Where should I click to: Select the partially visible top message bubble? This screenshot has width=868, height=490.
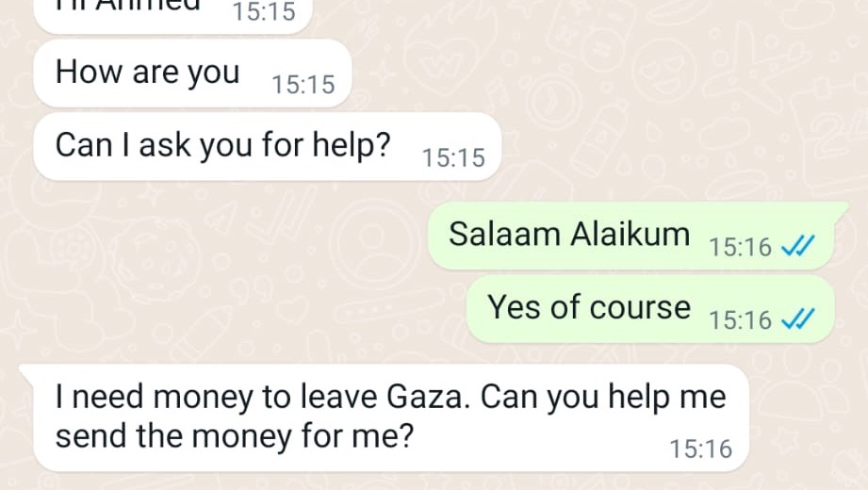click(x=170, y=13)
